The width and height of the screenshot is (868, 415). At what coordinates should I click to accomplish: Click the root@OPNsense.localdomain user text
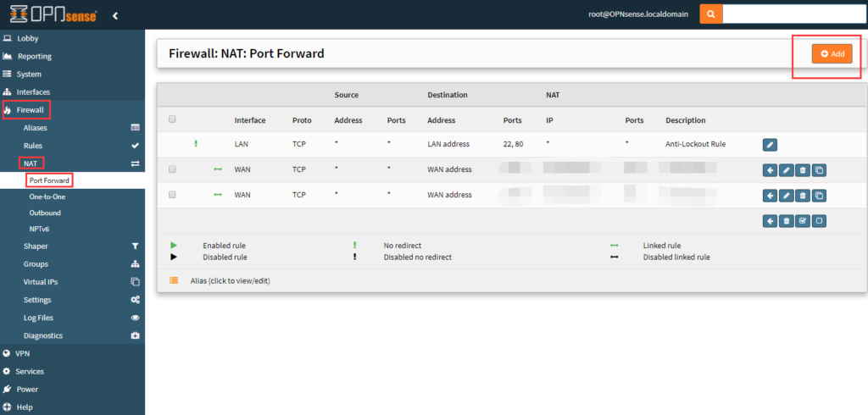coord(638,14)
